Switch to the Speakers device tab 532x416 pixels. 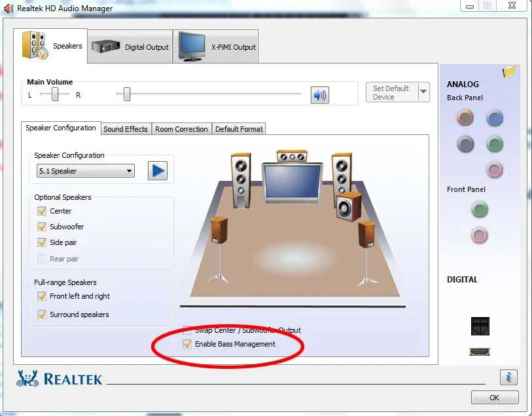pyautogui.click(x=50, y=46)
